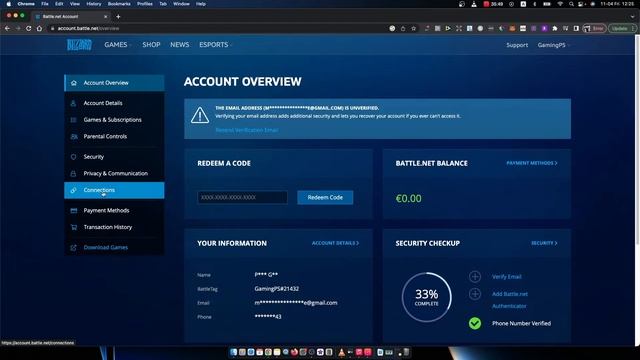Click the Privacy & Communication lock icon

73,173
